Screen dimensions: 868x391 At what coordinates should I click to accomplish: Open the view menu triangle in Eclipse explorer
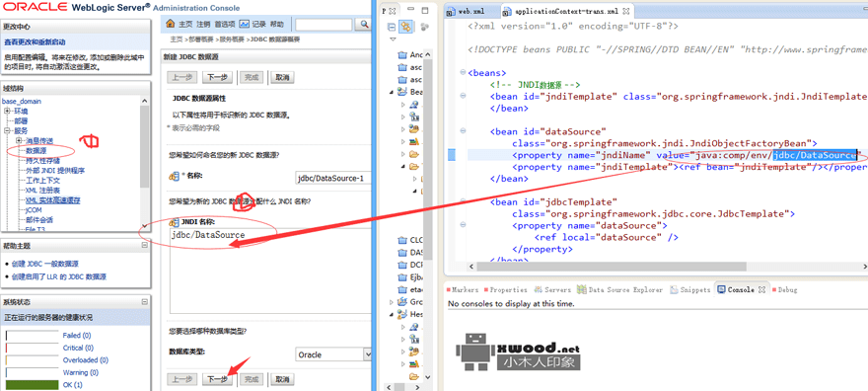393,39
